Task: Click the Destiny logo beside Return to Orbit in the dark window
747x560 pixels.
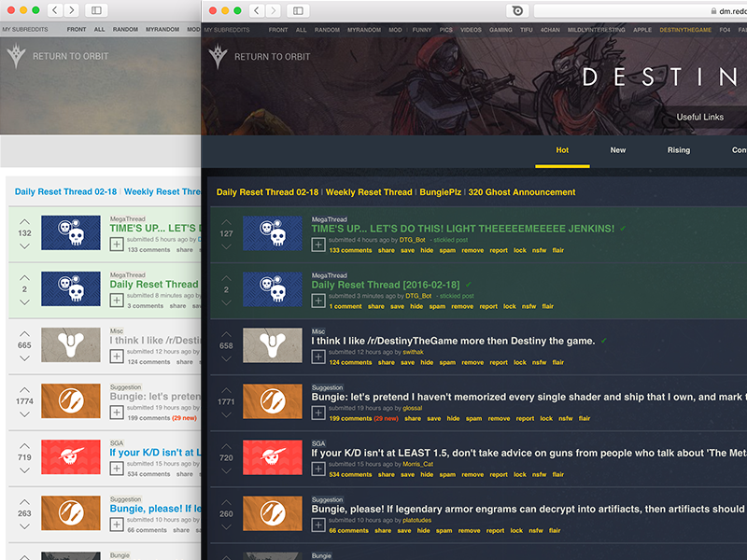Action: pos(218,56)
